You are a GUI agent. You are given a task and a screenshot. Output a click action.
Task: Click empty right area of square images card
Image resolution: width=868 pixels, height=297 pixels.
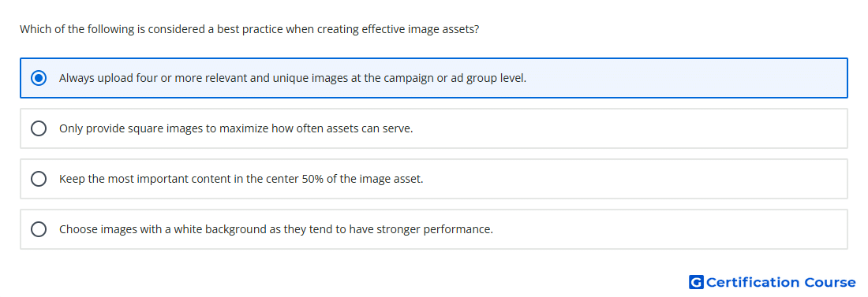click(x=631, y=128)
